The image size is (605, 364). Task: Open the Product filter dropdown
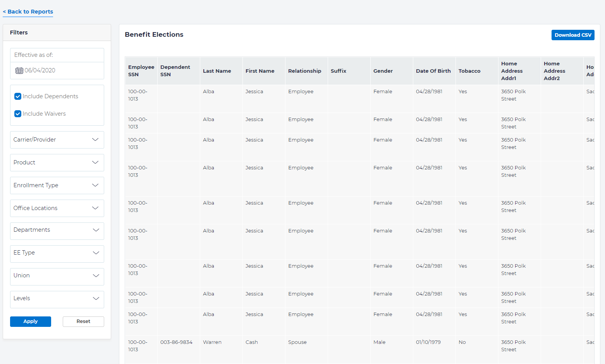tap(57, 162)
